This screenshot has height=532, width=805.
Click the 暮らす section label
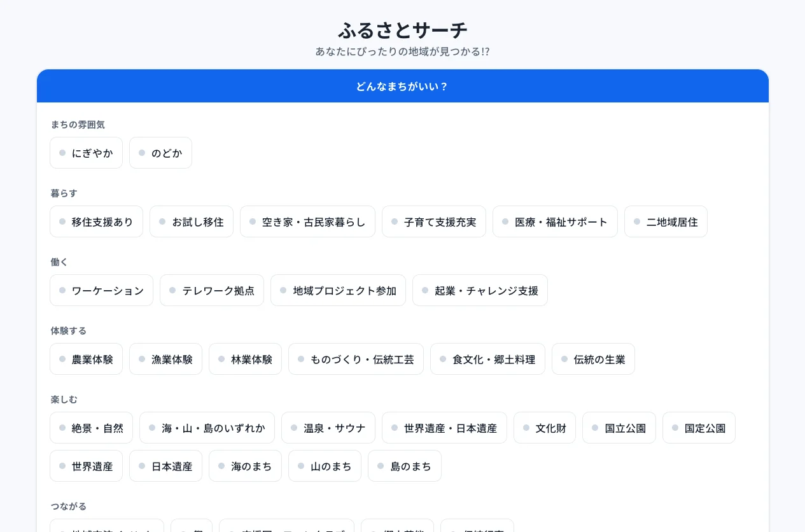click(64, 193)
